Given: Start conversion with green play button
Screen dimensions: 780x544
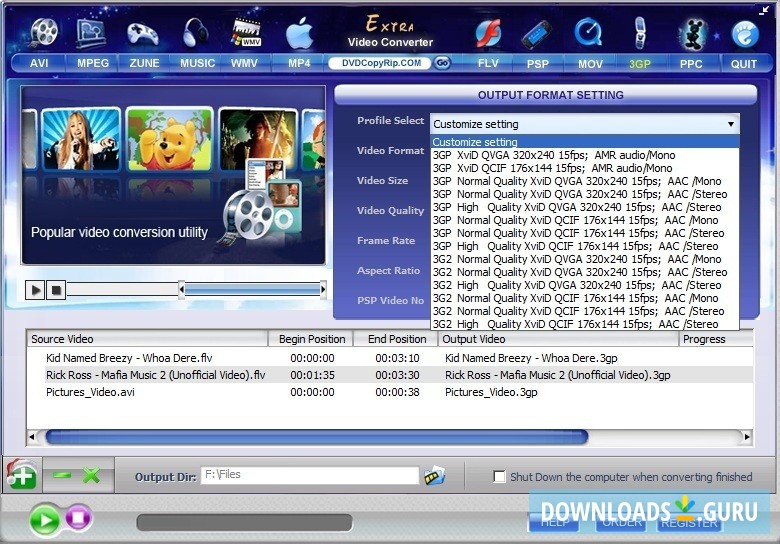Looking at the screenshot, I should [44, 521].
